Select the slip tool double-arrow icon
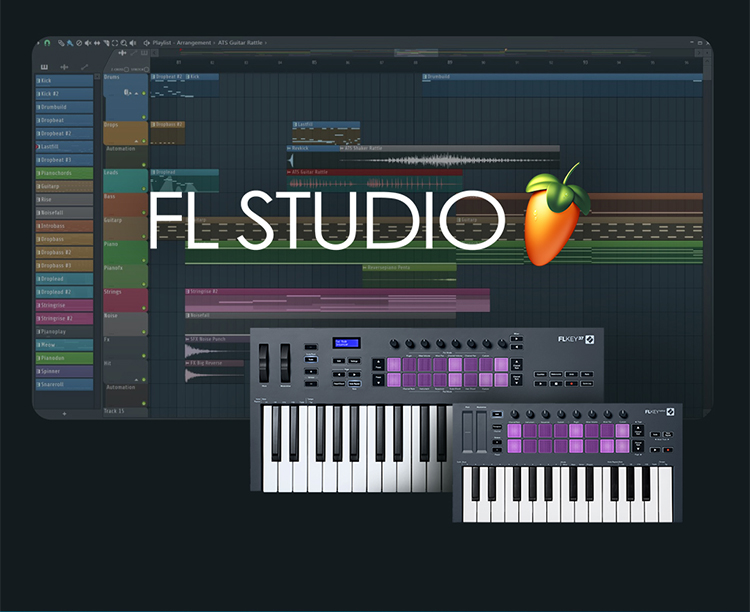750x612 pixels. pyautogui.click(x=97, y=43)
